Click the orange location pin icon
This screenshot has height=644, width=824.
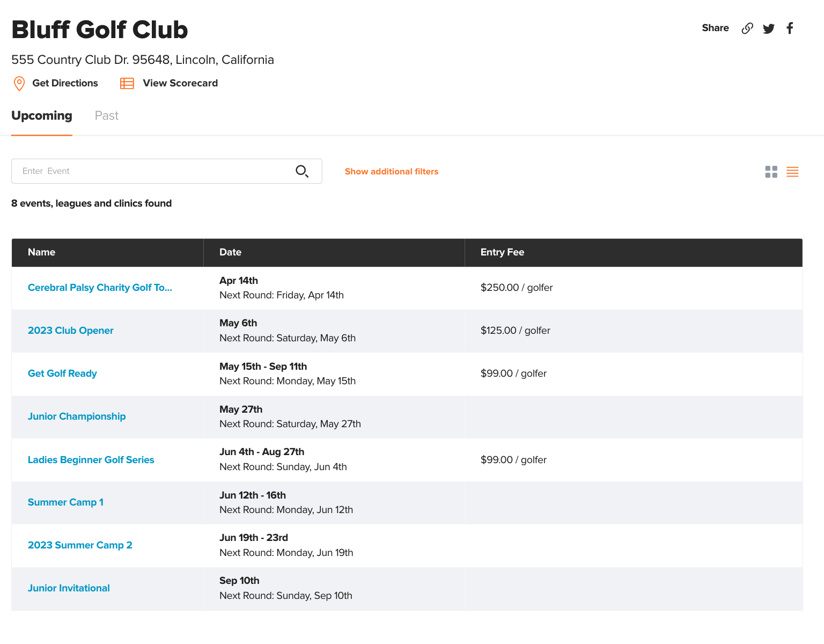pyautogui.click(x=19, y=83)
